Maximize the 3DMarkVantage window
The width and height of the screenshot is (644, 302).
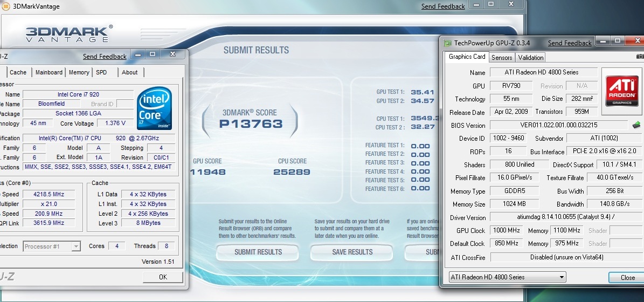pyautogui.click(x=491, y=4)
